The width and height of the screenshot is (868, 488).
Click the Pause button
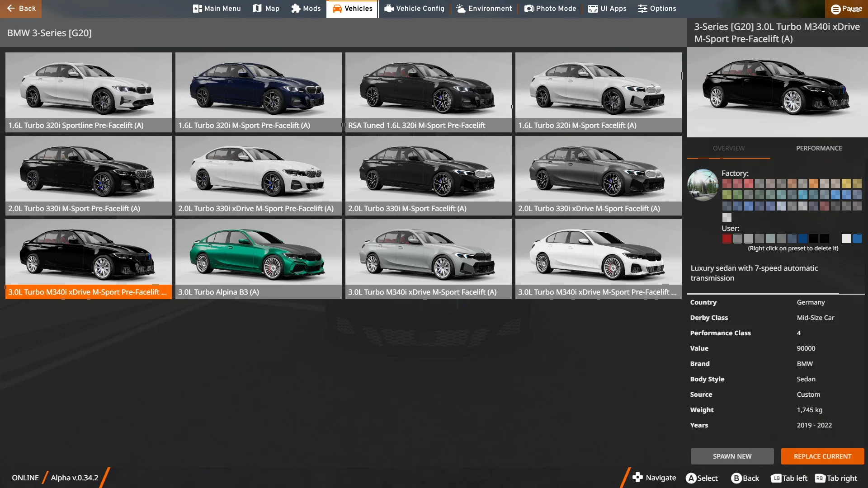pos(846,9)
